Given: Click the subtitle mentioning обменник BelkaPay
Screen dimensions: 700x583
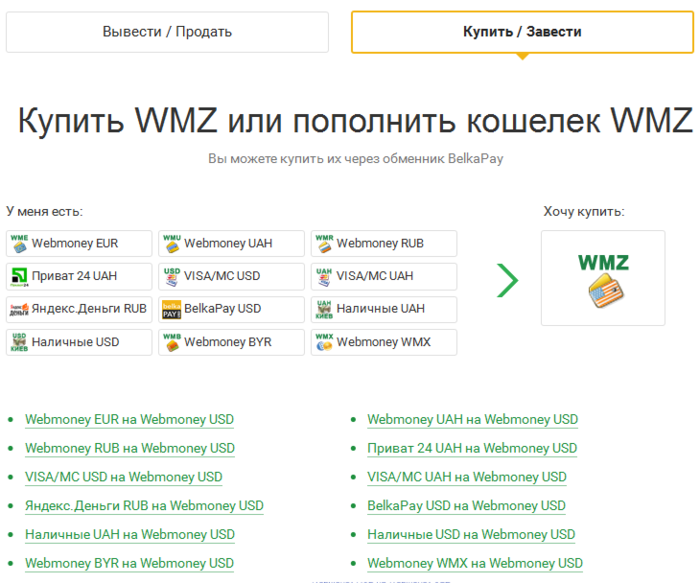Looking at the screenshot, I should [356, 159].
